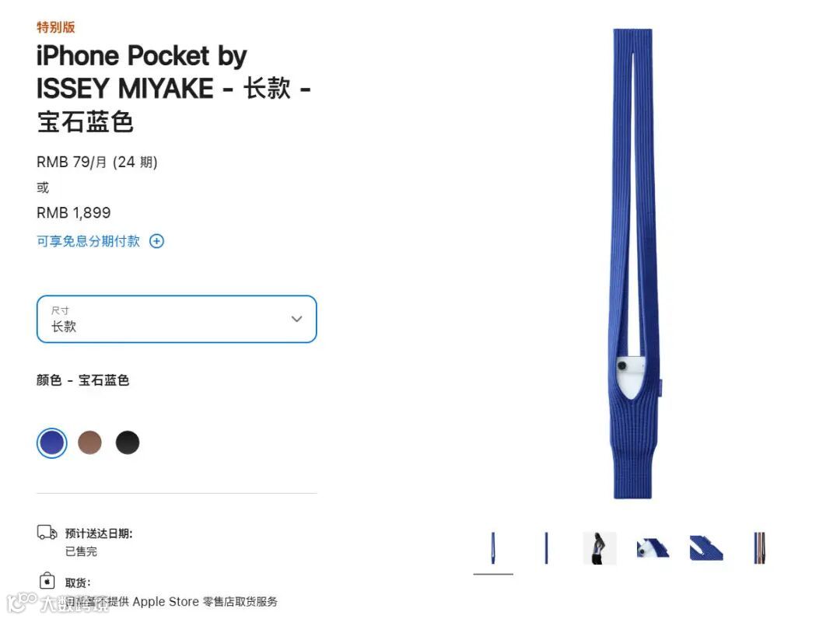Screen dimensions: 840x619
Task: Click the main blue iPhone Pocket image
Action: (x=633, y=264)
